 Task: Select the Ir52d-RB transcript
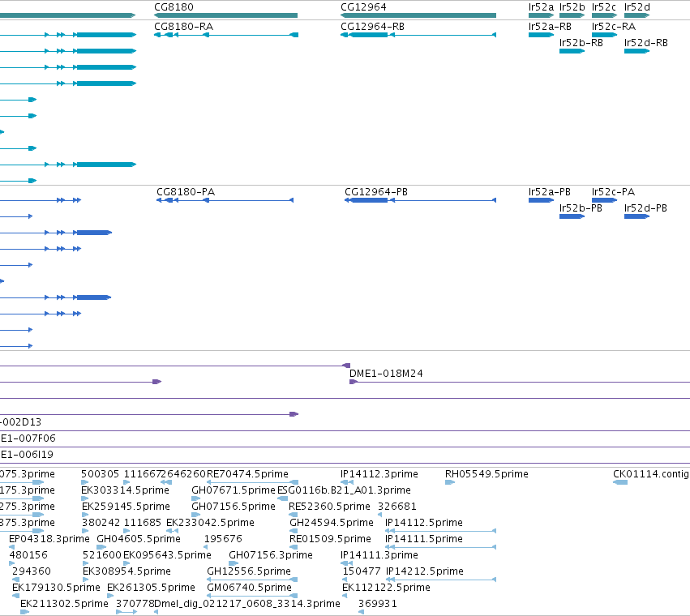[x=636, y=51]
